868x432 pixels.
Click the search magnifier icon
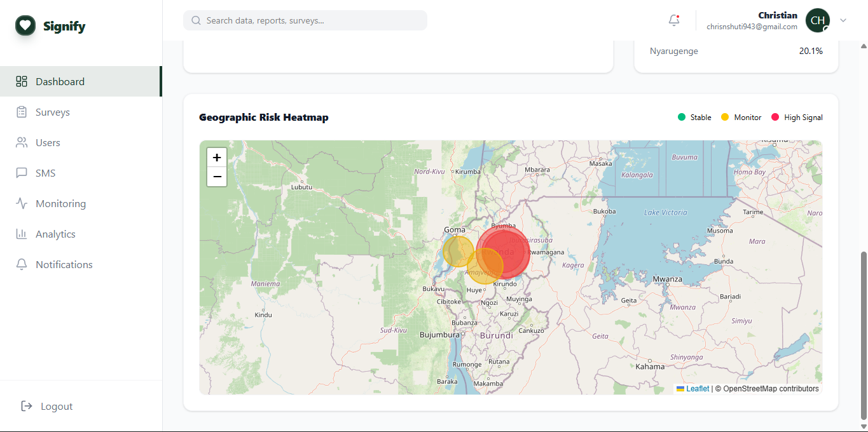pyautogui.click(x=196, y=20)
